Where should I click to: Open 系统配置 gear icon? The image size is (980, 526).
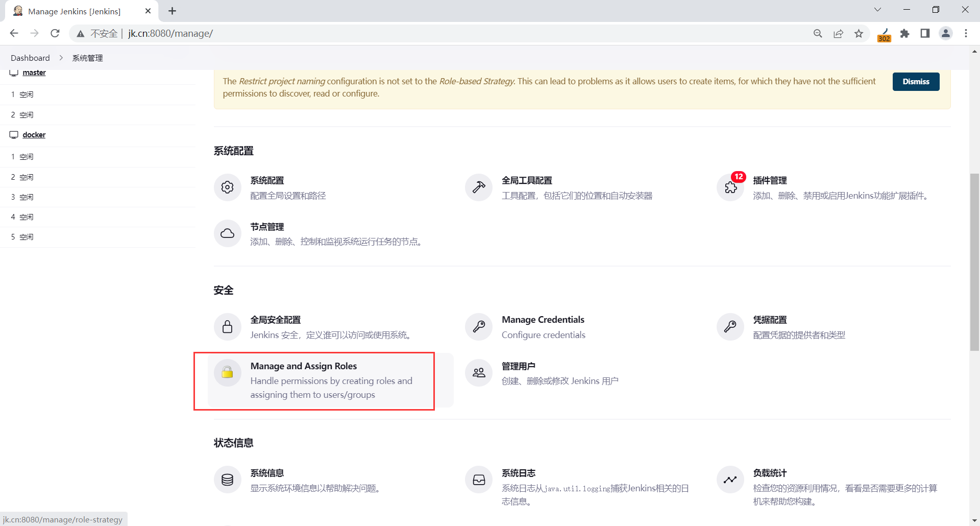pyautogui.click(x=228, y=187)
